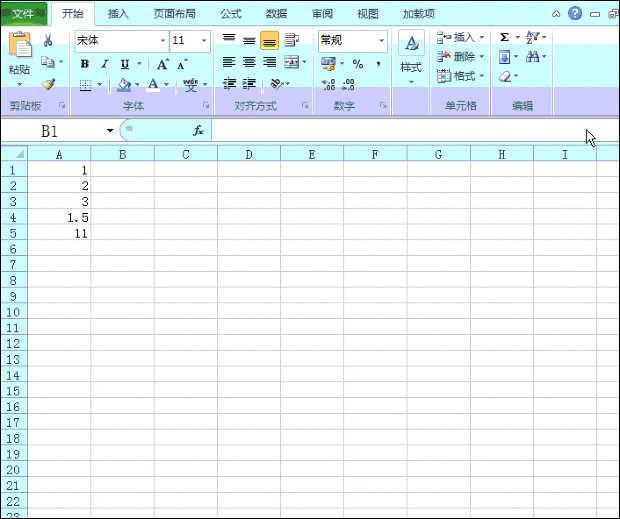Click the Increase Font Size icon

point(162,63)
